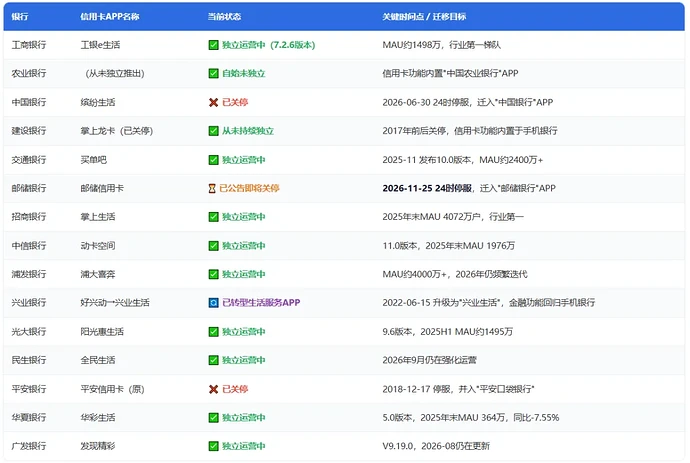690x463 pixels.
Task: Select the 工商银行 cell
Action: (29, 45)
